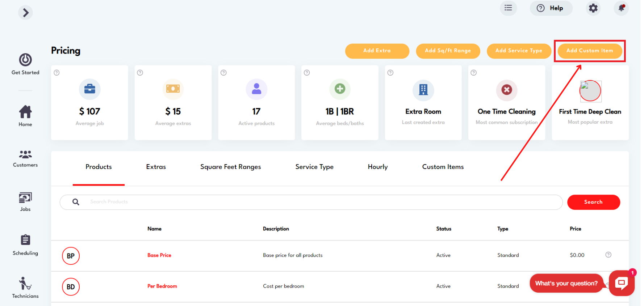Show help tooltip on Extra Room card
The height and width of the screenshot is (306, 644).
point(390,73)
